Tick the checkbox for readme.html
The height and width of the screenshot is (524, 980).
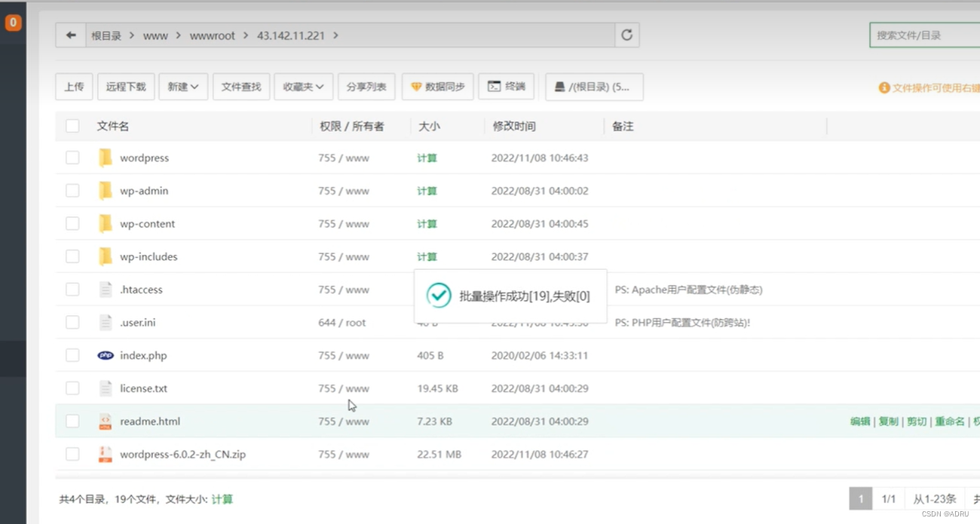point(72,421)
